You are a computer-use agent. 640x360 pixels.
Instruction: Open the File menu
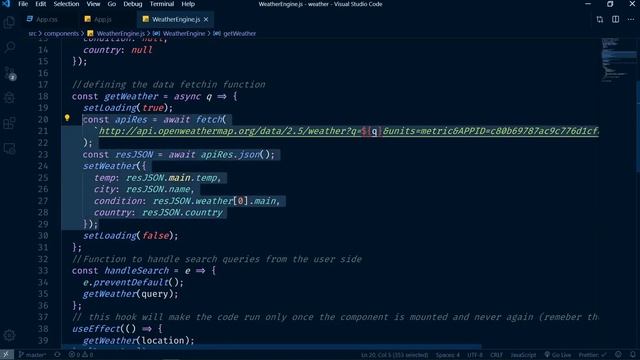tap(23, 4)
